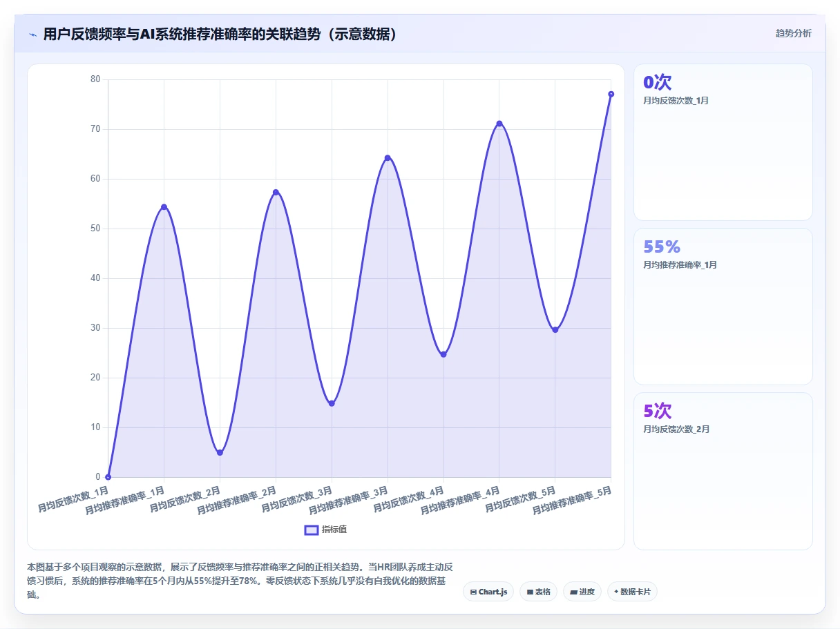Click data point for 月均推荐准确率_5月
This screenshot has width=840, height=629.
pos(611,94)
